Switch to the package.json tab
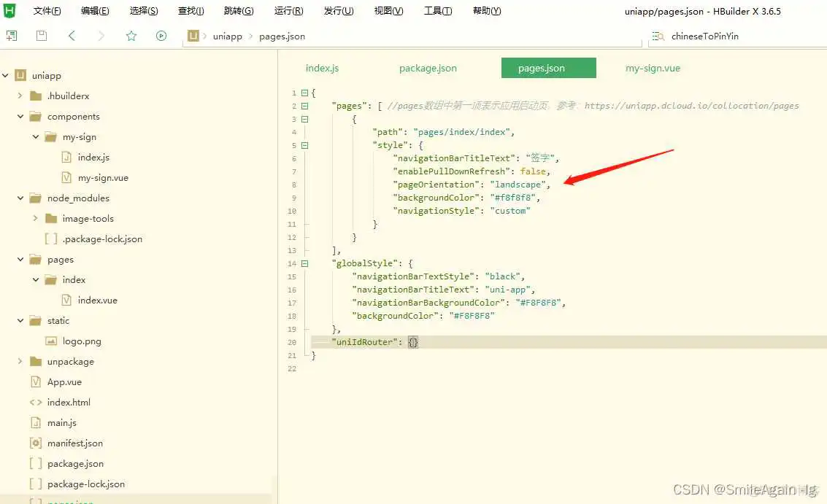This screenshot has height=504, width=827. pyautogui.click(x=428, y=68)
